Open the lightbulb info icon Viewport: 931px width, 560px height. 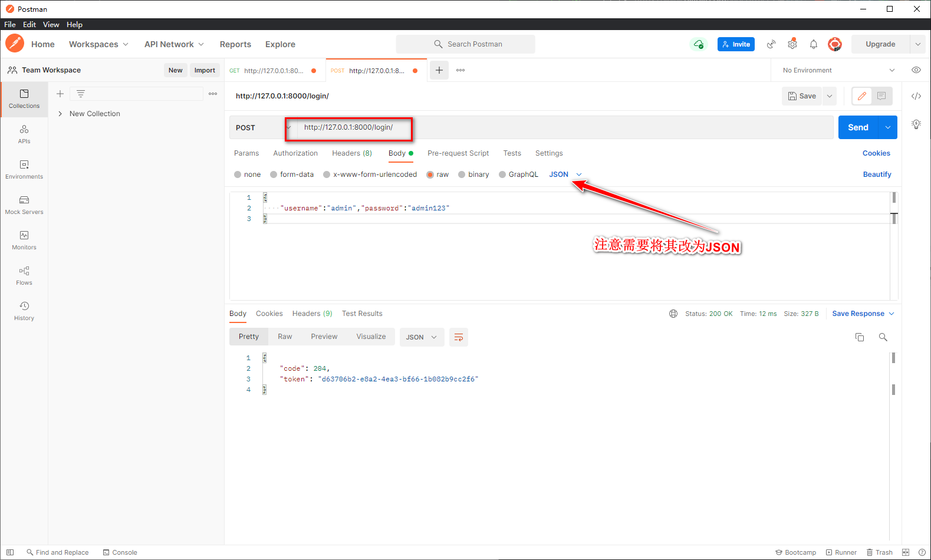[x=916, y=124]
